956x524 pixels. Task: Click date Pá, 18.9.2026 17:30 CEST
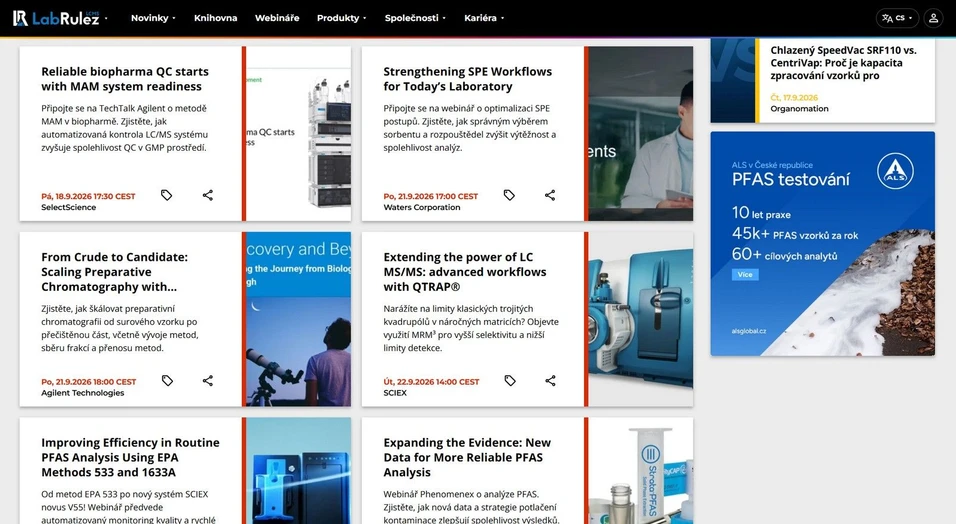(x=88, y=196)
